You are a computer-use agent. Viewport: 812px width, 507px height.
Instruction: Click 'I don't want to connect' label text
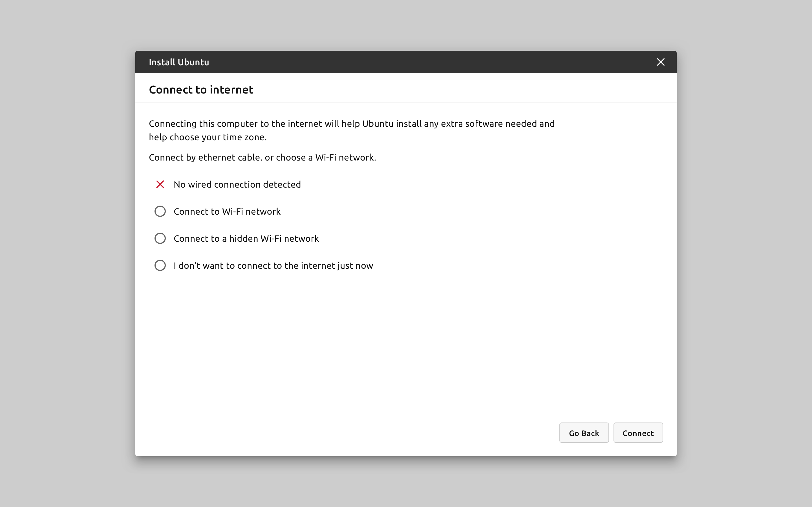coord(273,266)
